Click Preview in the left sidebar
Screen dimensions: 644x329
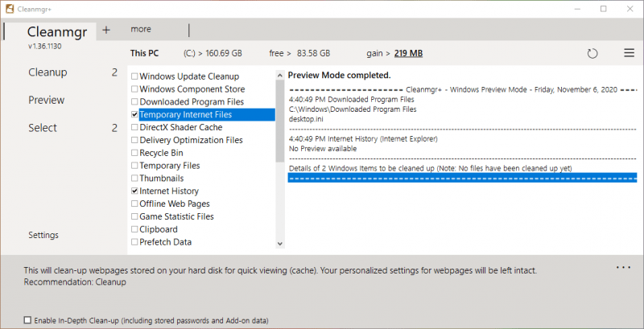[46, 101]
